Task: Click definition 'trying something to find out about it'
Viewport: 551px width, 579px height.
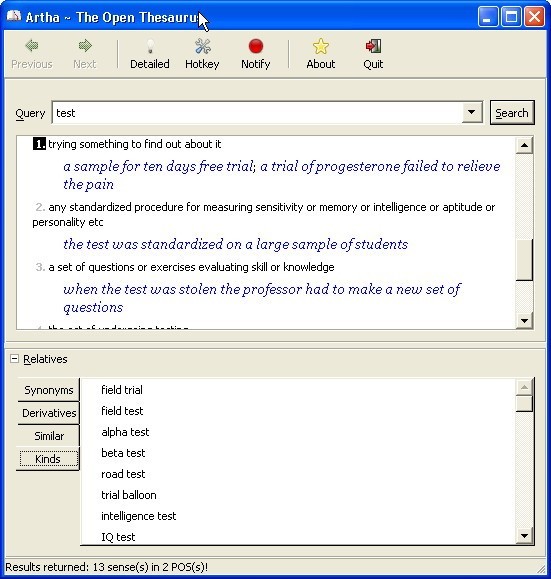Action: (134, 144)
